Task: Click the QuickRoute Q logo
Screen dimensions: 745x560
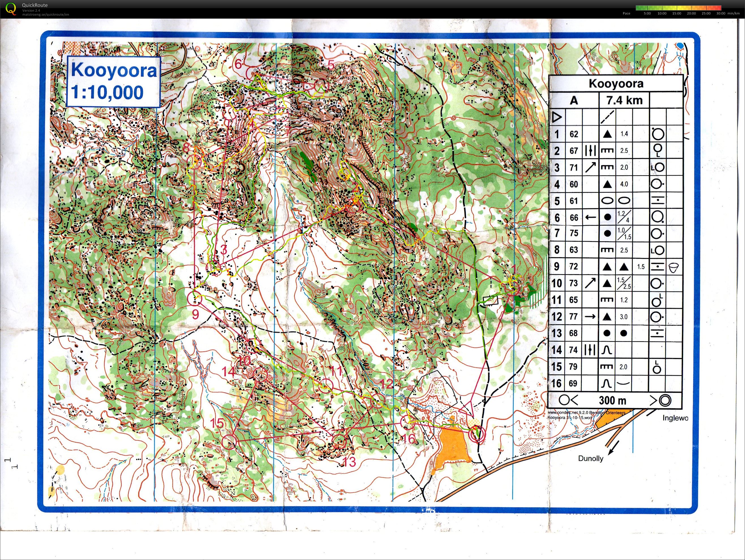Action: pos(10,9)
